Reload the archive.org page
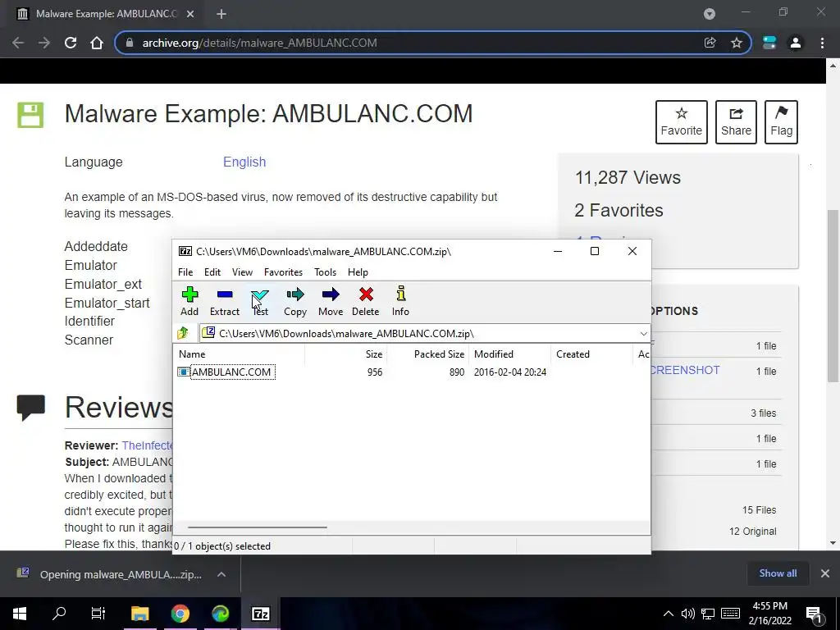840x630 pixels. 71,43
